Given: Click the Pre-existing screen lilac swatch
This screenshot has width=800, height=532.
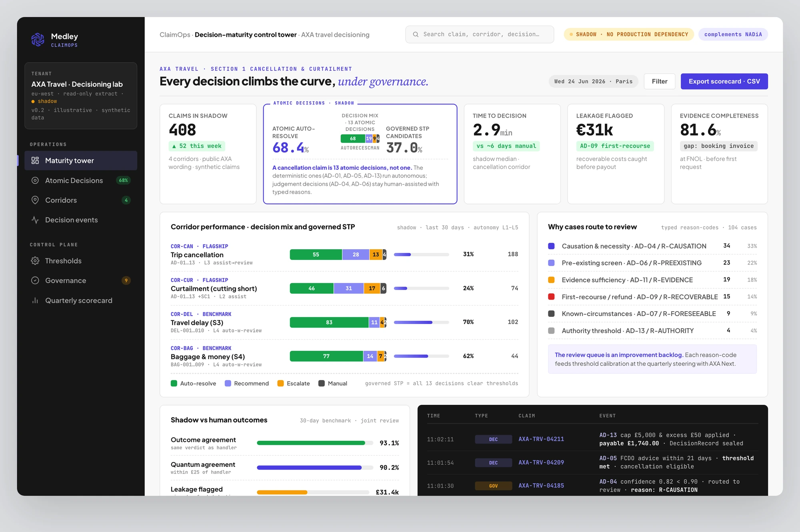Looking at the screenshot, I should coord(551,263).
